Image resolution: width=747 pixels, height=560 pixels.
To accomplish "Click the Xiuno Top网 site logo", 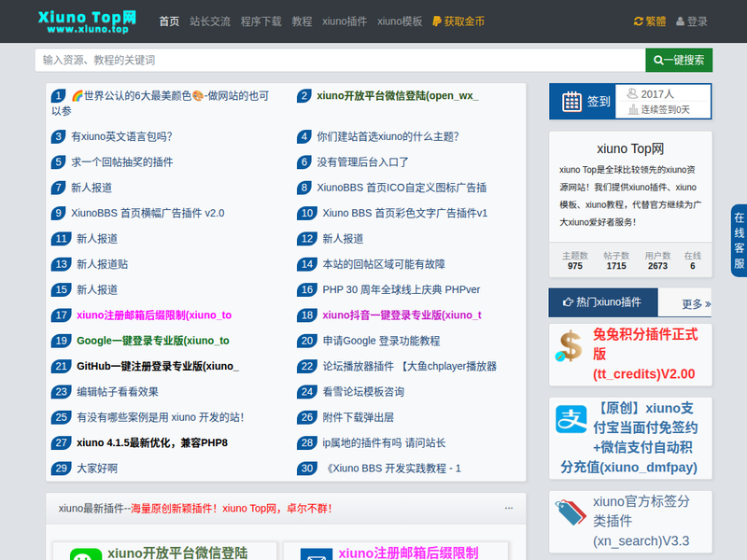I will pos(87,21).
